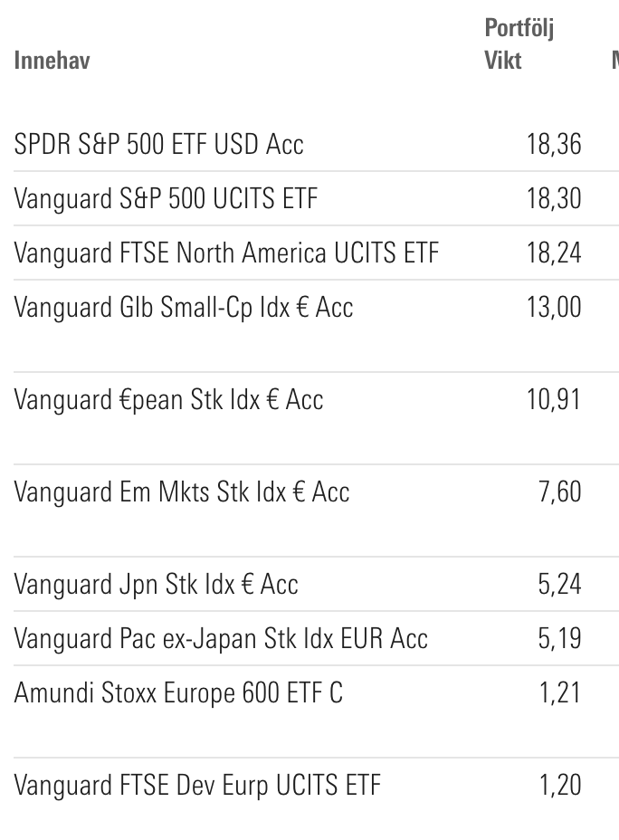Click Vanguard Jpn Stk Idx € Acc
The width and height of the screenshot is (619, 840).
[x=156, y=584]
